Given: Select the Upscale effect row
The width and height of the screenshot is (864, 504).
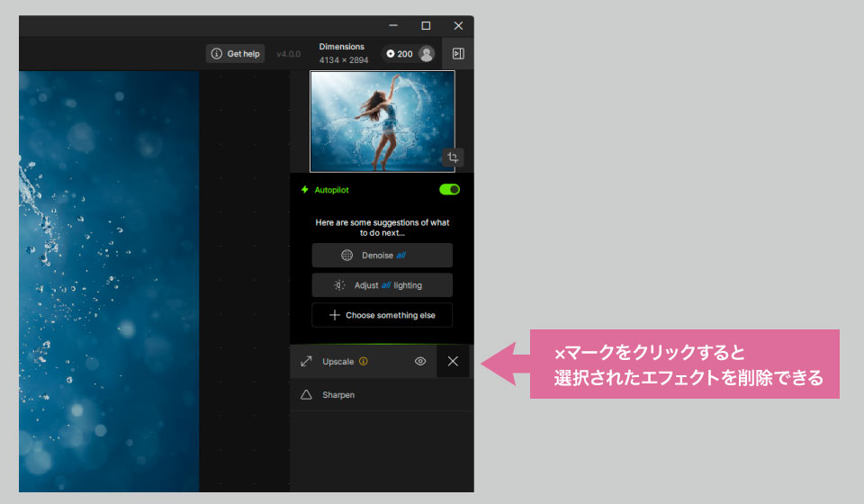Looking at the screenshot, I should [363, 361].
